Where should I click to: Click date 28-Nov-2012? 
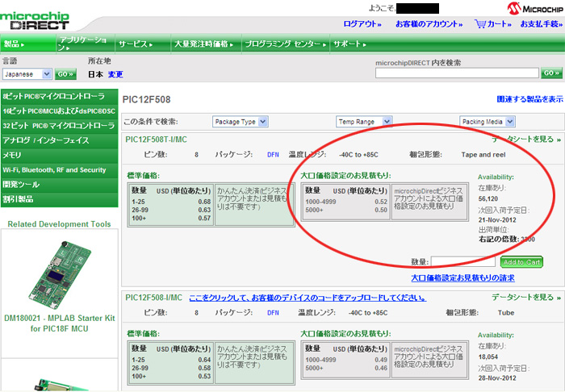497,378
